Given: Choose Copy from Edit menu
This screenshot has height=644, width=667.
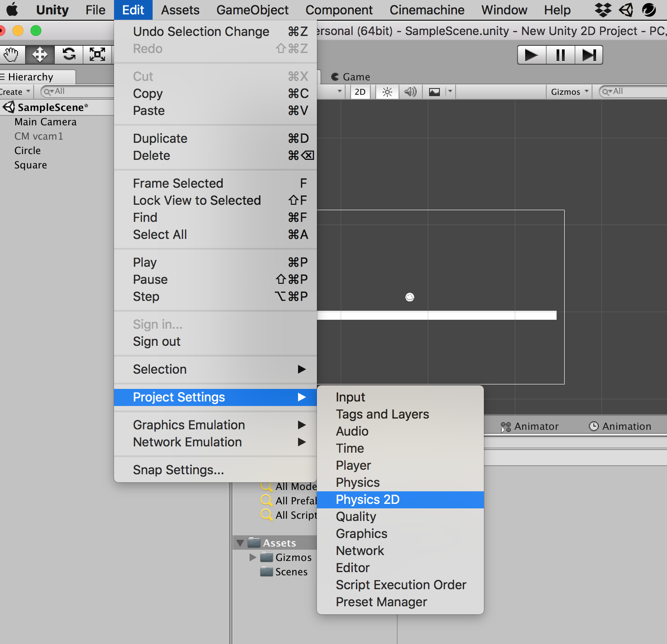Looking at the screenshot, I should (x=215, y=93).
